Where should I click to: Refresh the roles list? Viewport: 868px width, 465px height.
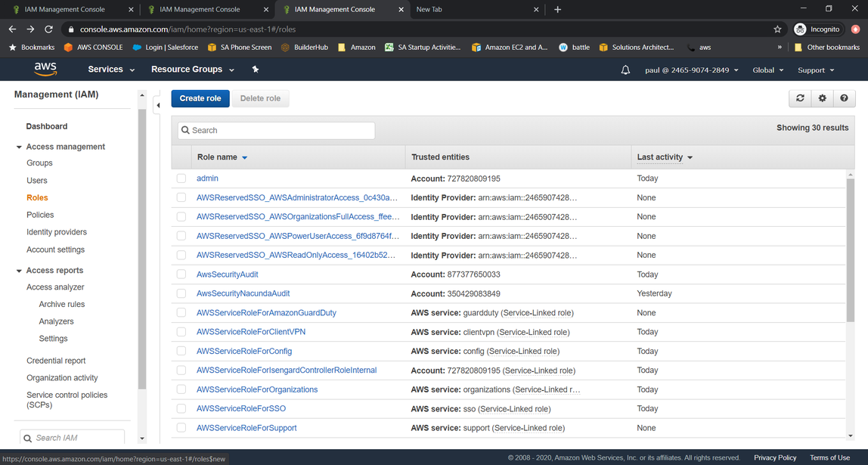tap(800, 98)
